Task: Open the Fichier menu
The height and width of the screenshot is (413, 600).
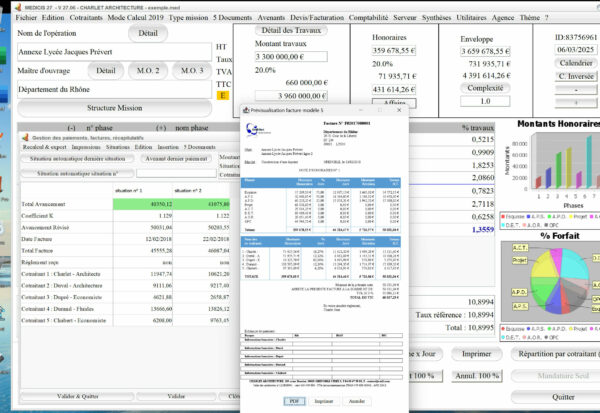Action: 26,18
